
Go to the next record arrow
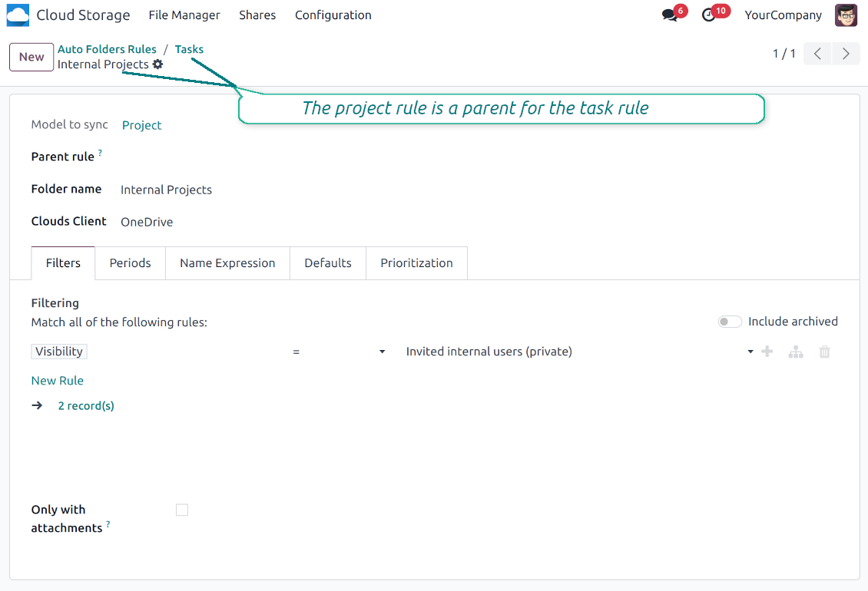coord(846,54)
